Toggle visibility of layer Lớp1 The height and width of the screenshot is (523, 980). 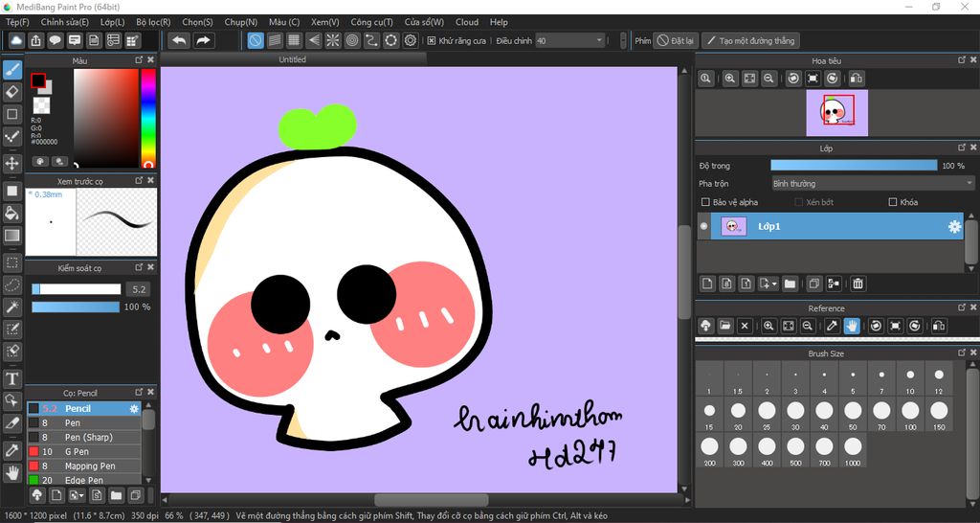coord(704,226)
